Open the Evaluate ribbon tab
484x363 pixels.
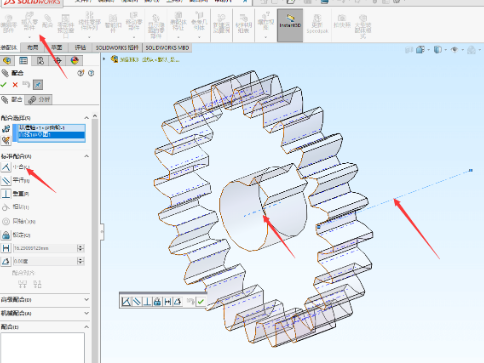coord(80,48)
